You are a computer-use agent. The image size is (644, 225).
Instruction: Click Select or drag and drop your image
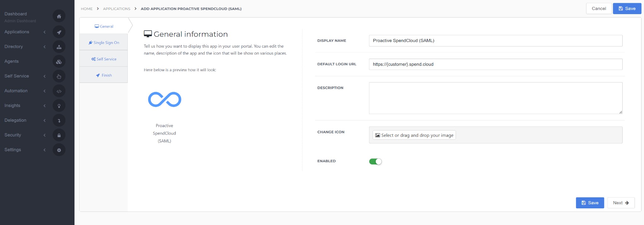tap(414, 135)
